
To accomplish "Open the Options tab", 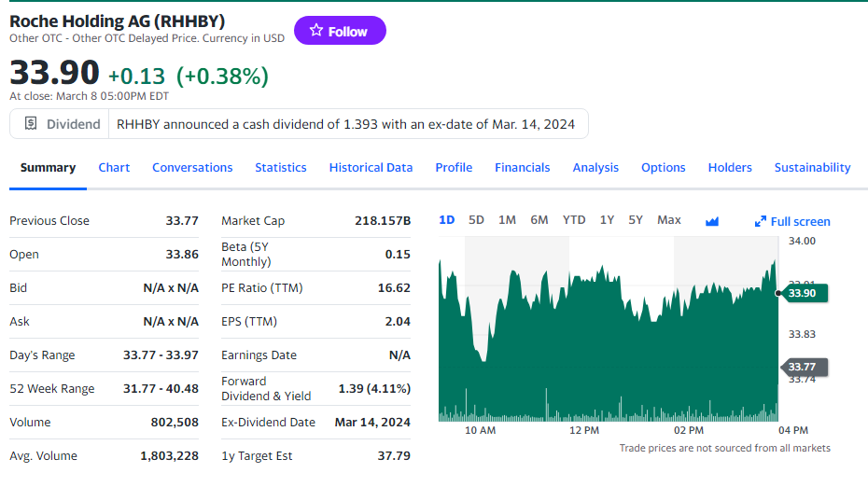I will (664, 168).
